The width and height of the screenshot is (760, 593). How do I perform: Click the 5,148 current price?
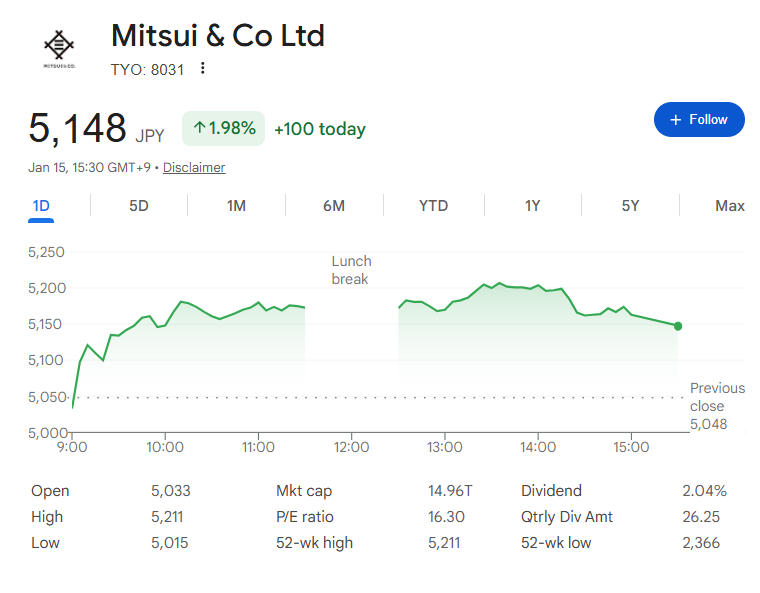point(78,128)
